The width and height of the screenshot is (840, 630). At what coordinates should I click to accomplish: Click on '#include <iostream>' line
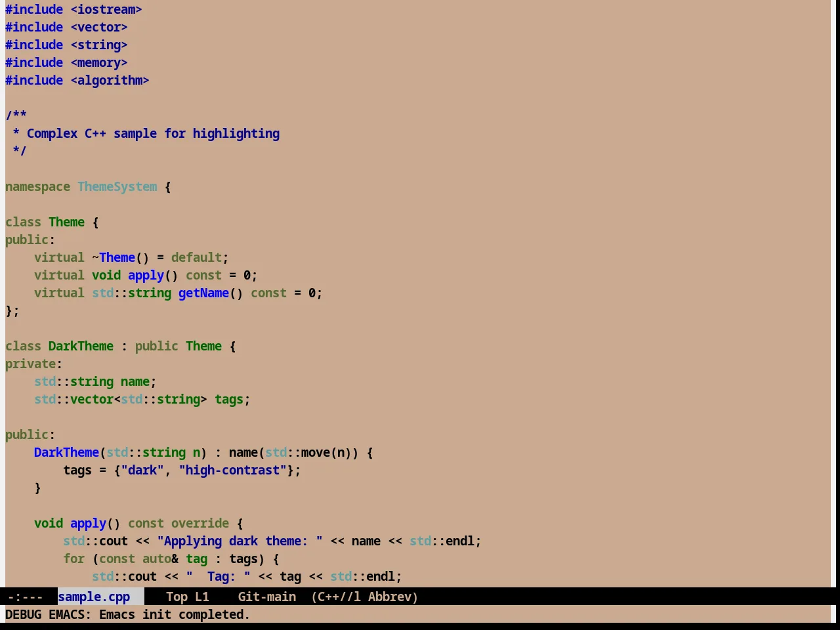(x=73, y=9)
